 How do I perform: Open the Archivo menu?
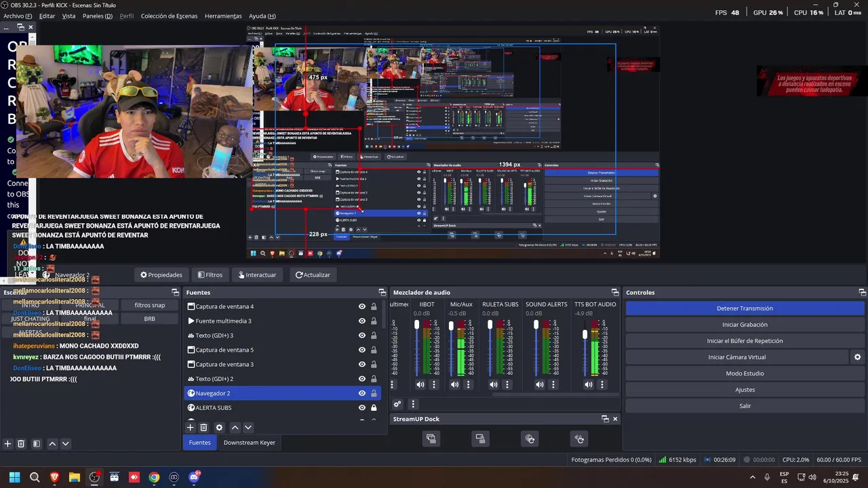pyautogui.click(x=18, y=16)
